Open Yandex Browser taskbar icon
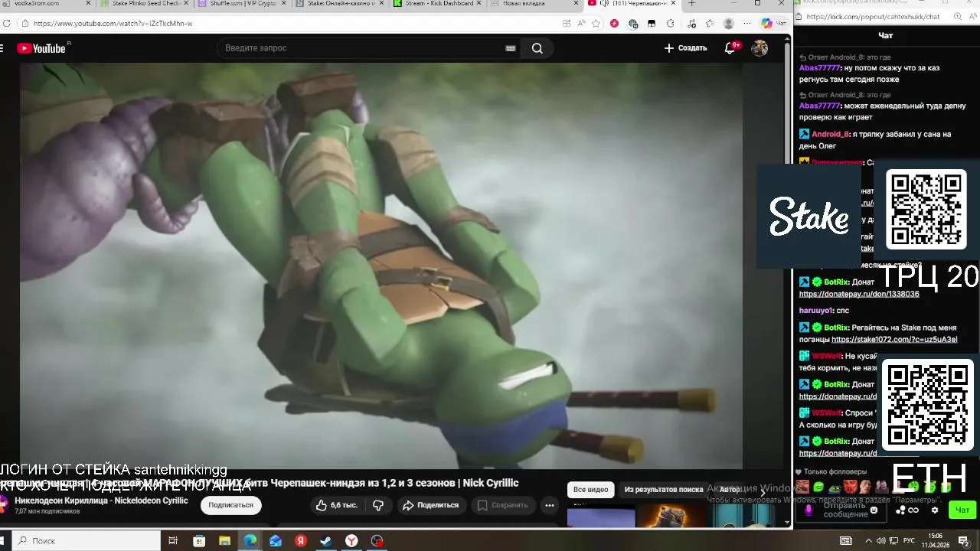The width and height of the screenshot is (980, 551). (x=351, y=541)
